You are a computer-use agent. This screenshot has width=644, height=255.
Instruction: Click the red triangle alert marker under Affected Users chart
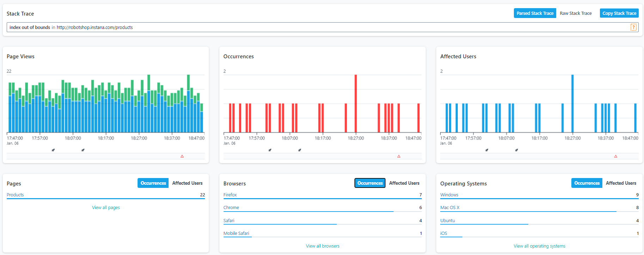616,156
